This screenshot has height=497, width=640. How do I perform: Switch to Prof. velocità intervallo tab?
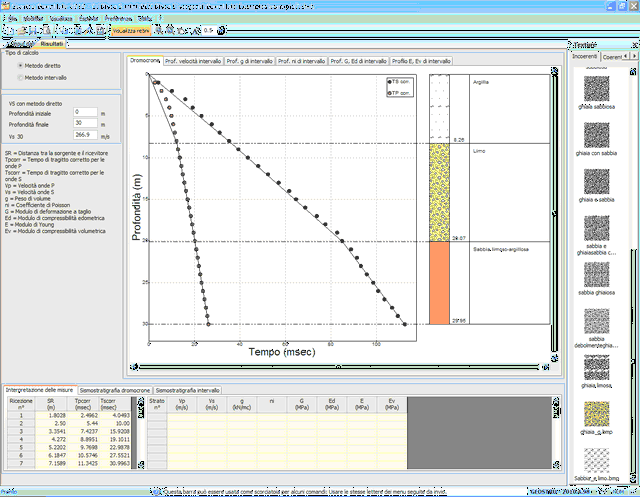point(193,61)
